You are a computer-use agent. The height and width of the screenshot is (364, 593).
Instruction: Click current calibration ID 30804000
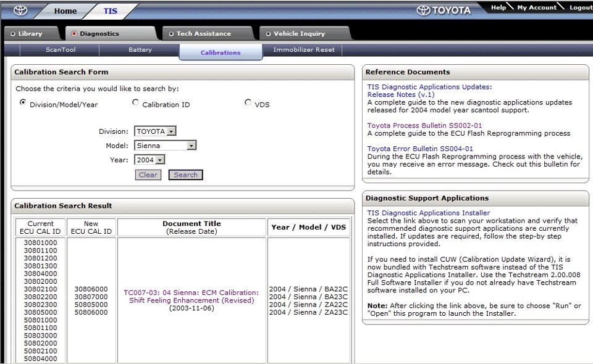[41, 274]
